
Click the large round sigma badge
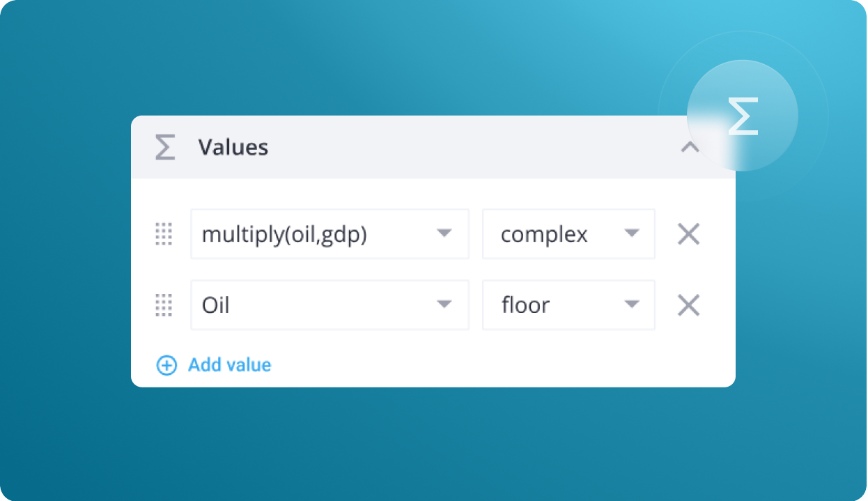pos(743,116)
